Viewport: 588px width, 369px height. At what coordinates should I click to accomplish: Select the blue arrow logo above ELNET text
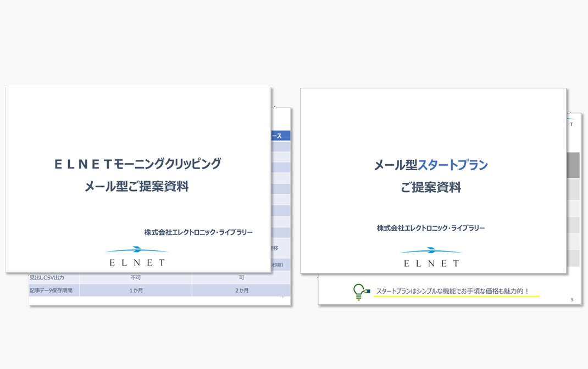point(431,250)
